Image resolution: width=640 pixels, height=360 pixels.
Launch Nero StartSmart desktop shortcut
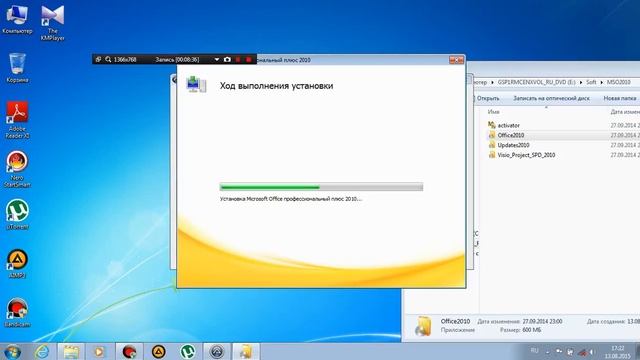[x=17, y=169]
